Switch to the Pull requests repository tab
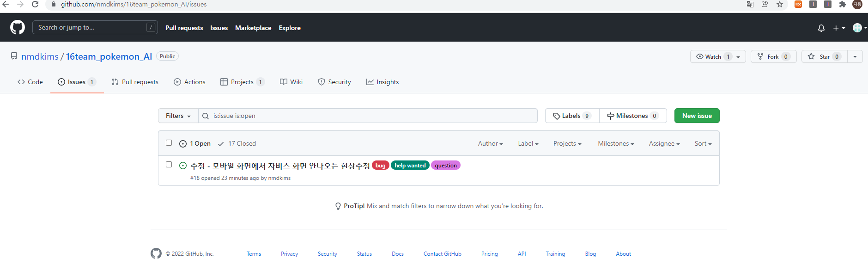 pos(135,82)
